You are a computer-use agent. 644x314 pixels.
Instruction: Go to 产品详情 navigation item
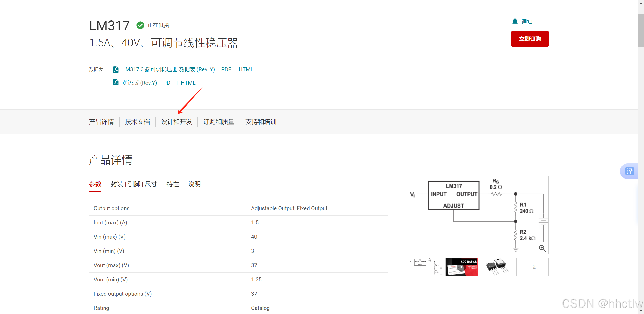click(x=101, y=122)
